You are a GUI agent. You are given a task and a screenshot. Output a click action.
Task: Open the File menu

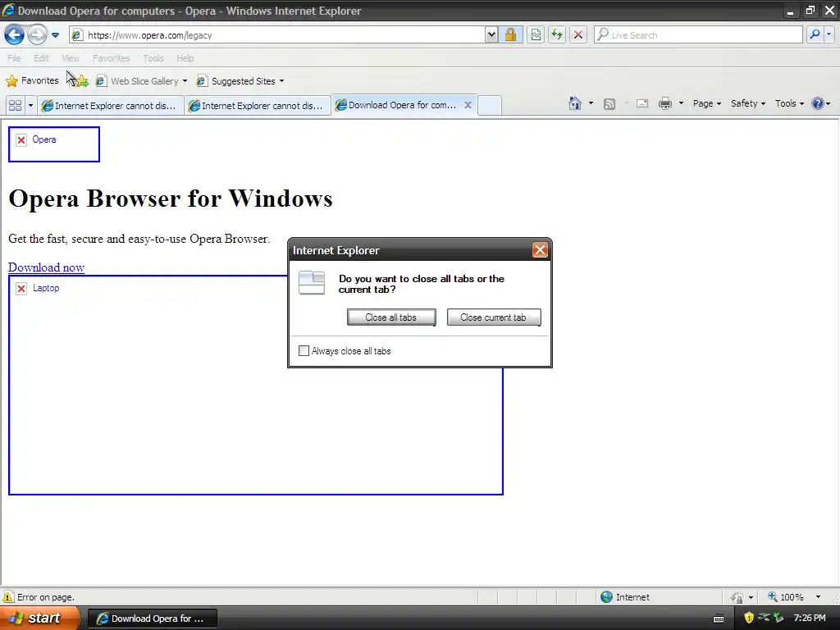click(x=14, y=58)
